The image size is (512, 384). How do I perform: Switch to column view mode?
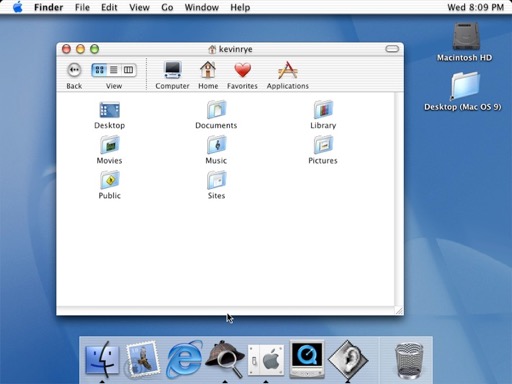pos(128,70)
